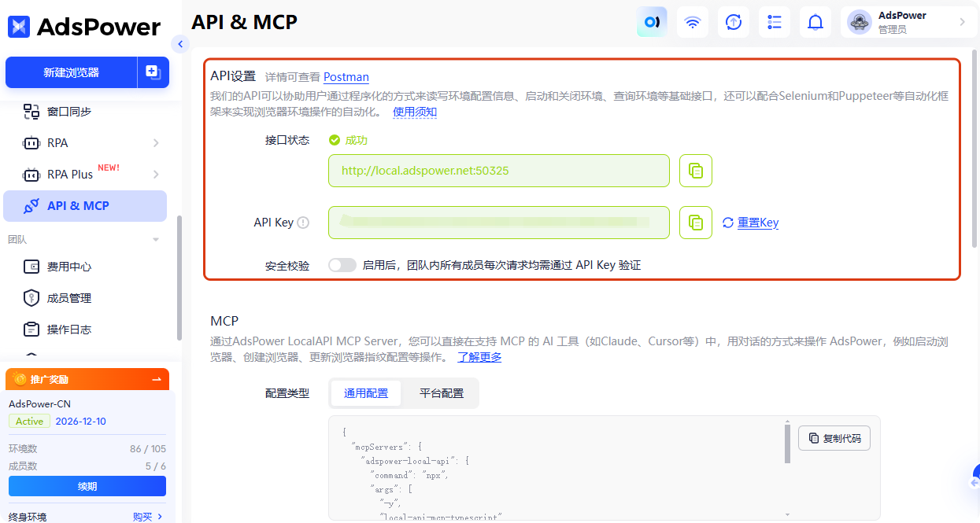980x523 pixels.
Task: Click the 续期 renew button
Action: (x=87, y=486)
